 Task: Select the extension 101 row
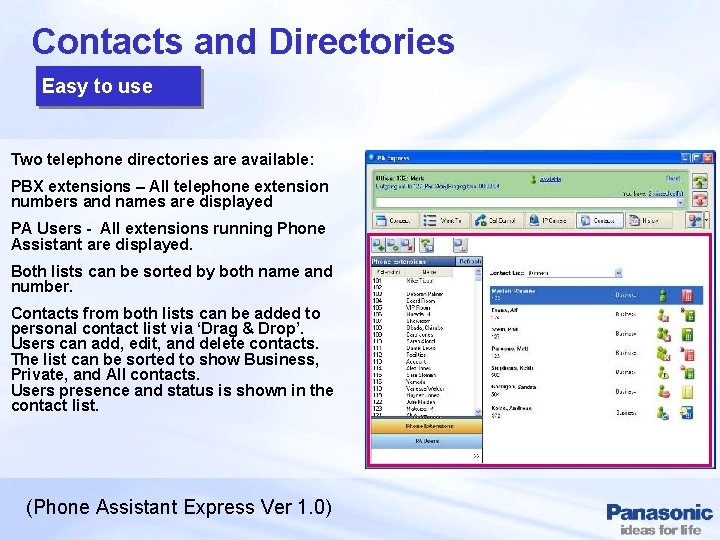[x=422, y=281]
